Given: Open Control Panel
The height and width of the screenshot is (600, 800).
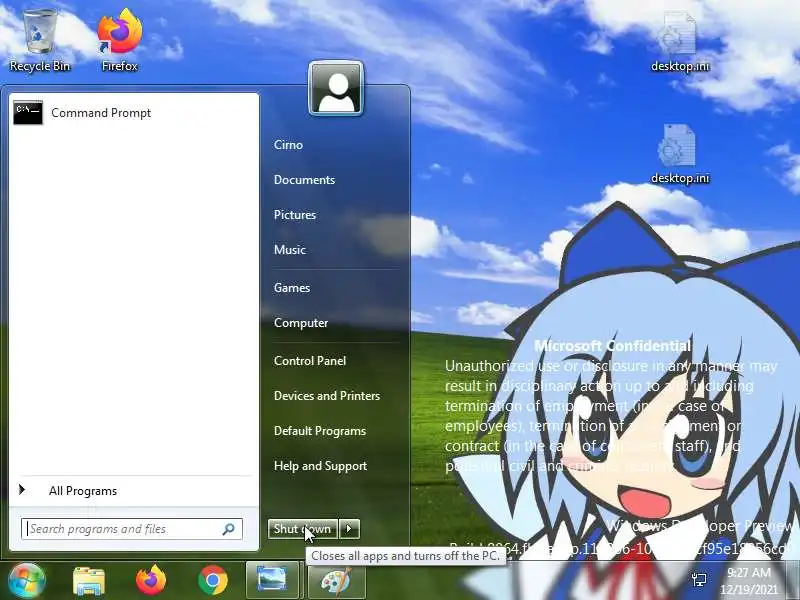Looking at the screenshot, I should coord(310,361).
